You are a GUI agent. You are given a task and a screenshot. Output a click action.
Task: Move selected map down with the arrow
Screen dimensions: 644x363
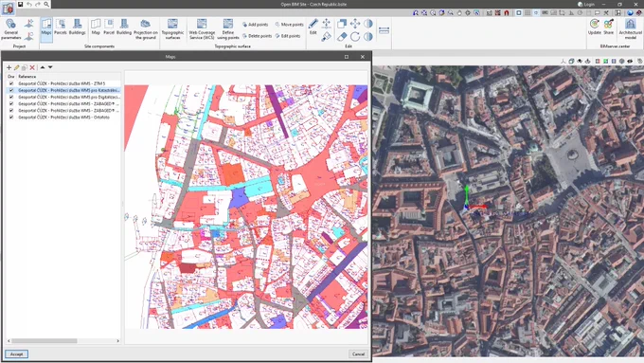click(50, 67)
